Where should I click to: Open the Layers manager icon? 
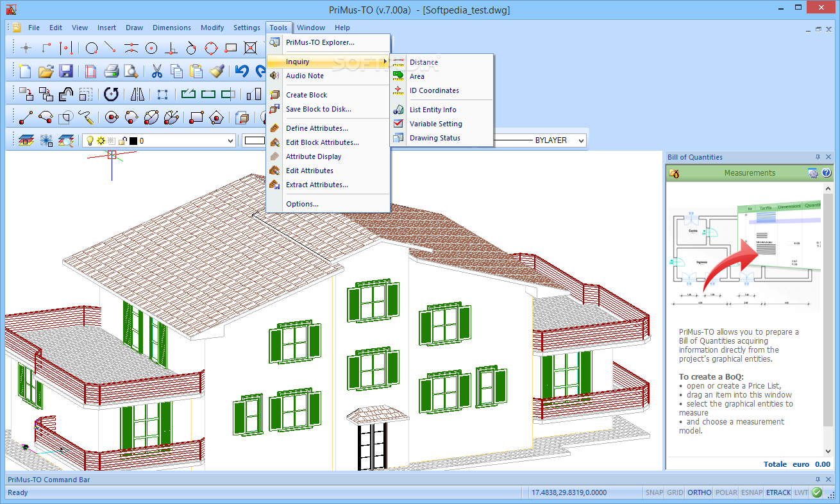pyautogui.click(x=26, y=140)
